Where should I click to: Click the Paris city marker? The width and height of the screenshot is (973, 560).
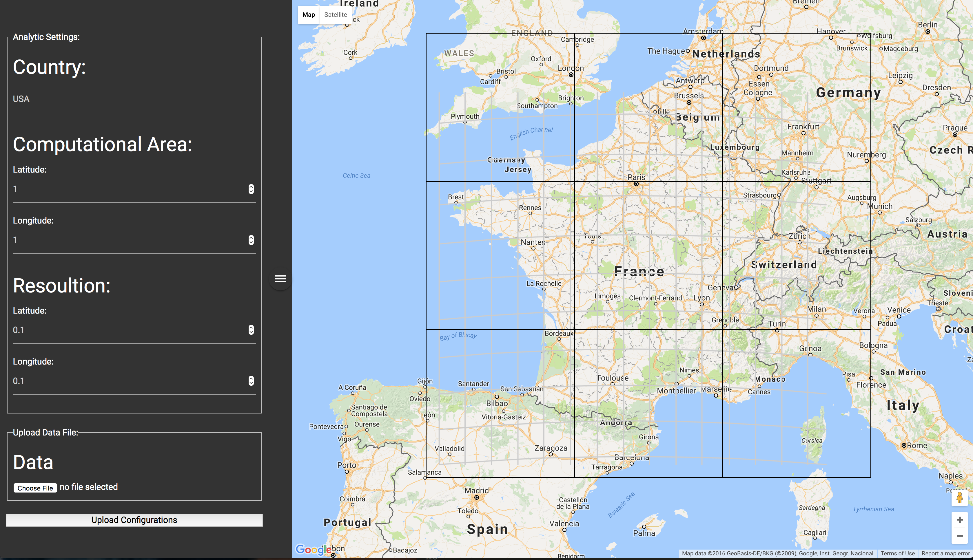636,184
